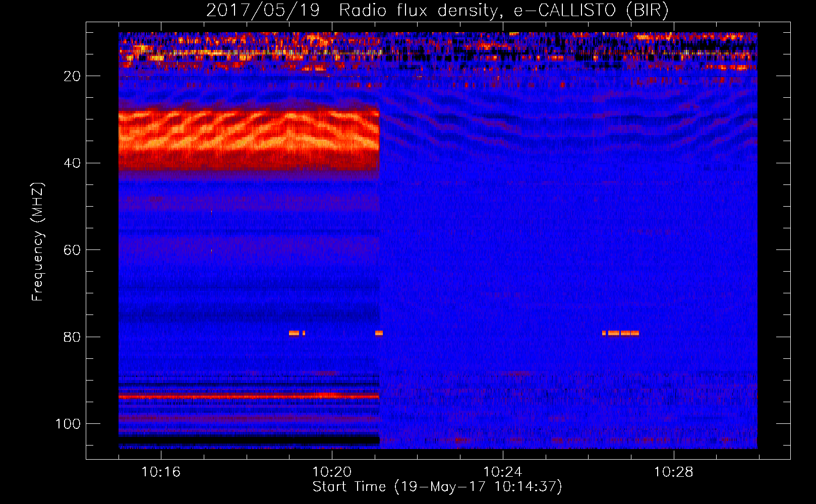Screen dimensions: 816x504
Task: Click the thin red horizontal line near 94 MHz
Action: (249, 397)
